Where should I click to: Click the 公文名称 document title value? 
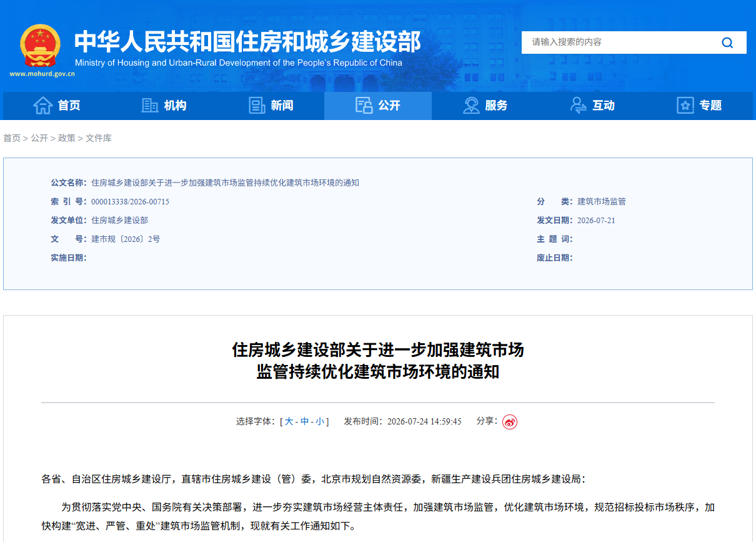point(225,183)
